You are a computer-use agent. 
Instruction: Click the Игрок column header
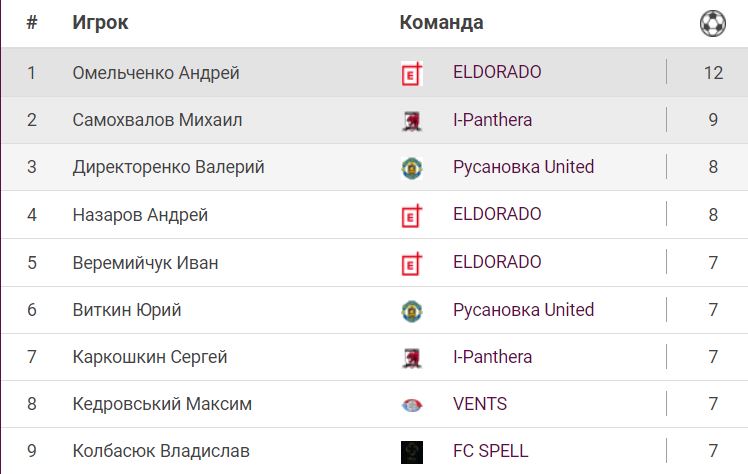[x=100, y=22]
